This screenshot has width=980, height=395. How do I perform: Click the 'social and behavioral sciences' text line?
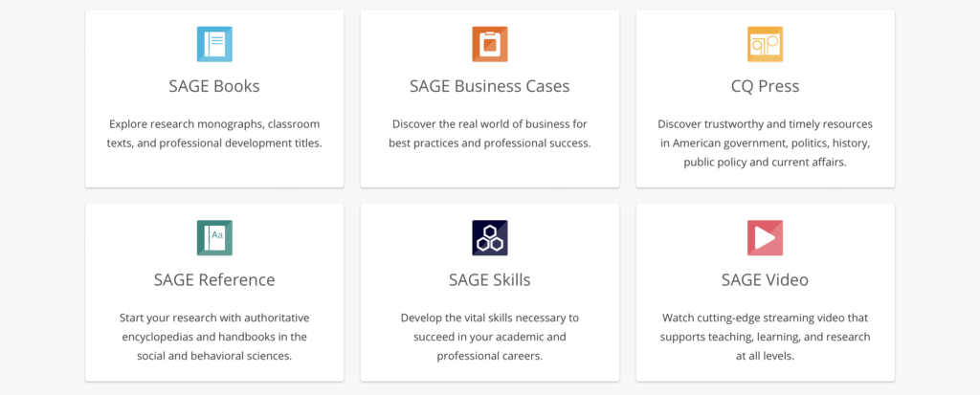click(x=214, y=356)
